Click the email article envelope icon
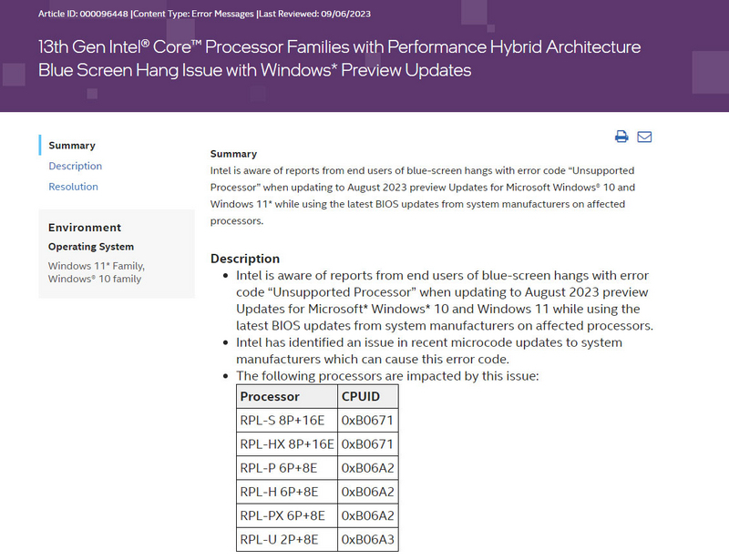 click(x=644, y=137)
